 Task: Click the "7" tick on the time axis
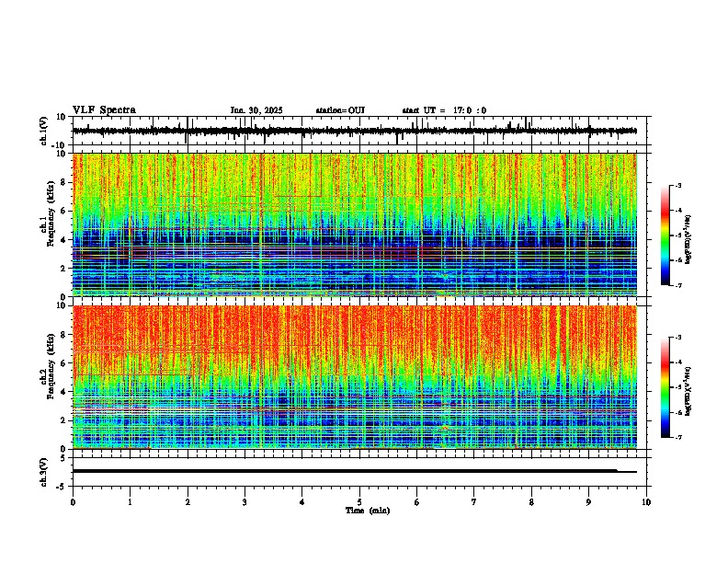474,502
